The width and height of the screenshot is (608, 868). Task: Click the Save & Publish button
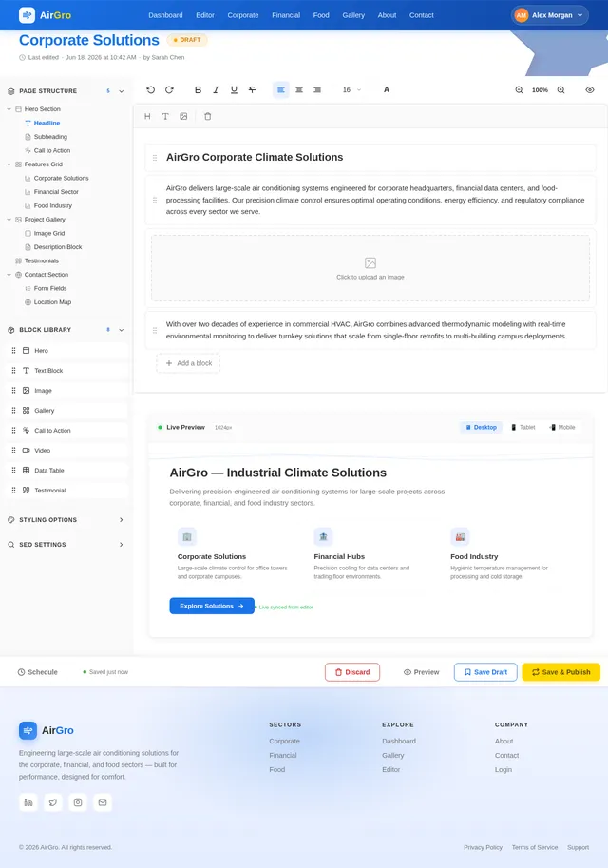561,672
